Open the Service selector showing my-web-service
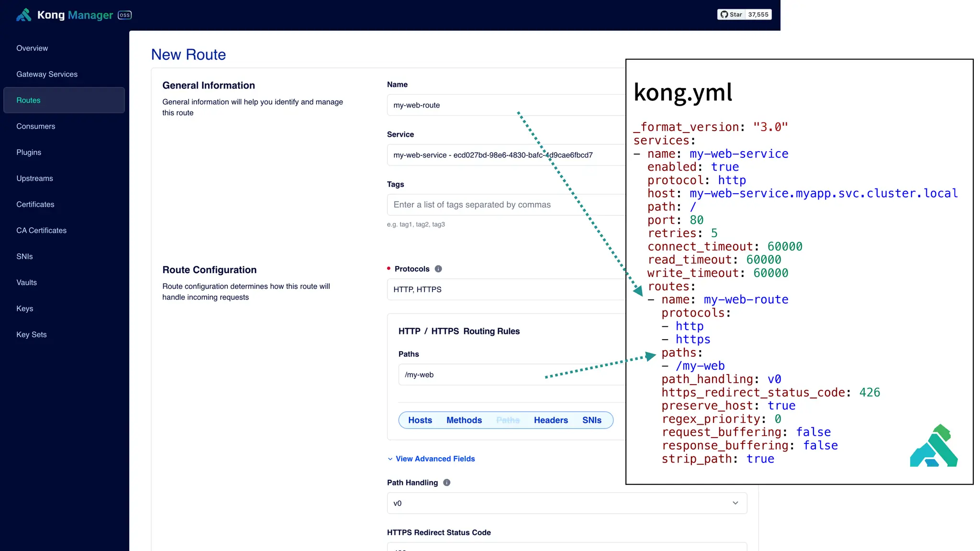 click(506, 155)
